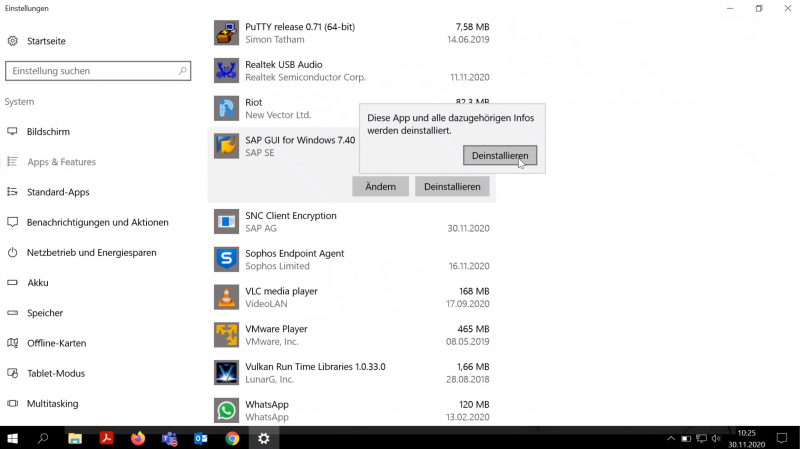800x449 pixels.
Task: Confirm uninstall with the popup Deinstallieren button
Action: point(500,156)
